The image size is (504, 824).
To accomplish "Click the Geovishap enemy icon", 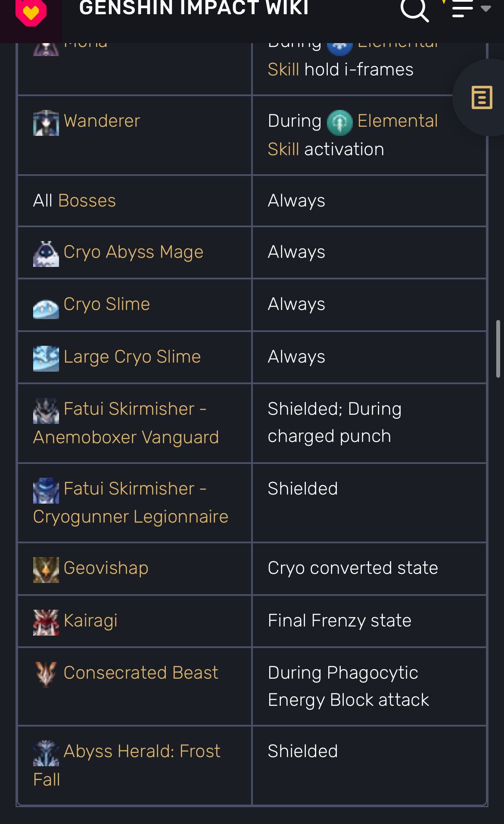I will (46, 570).
